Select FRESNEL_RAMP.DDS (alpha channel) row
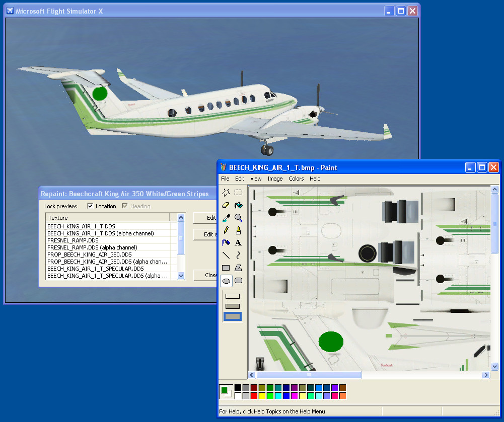This screenshot has width=504, height=422. (x=111, y=247)
